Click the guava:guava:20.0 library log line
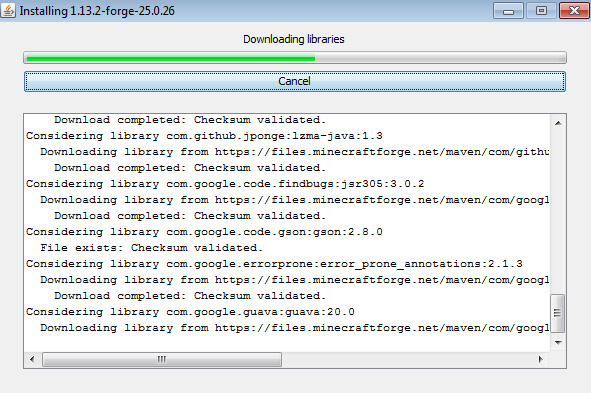 tap(190, 312)
